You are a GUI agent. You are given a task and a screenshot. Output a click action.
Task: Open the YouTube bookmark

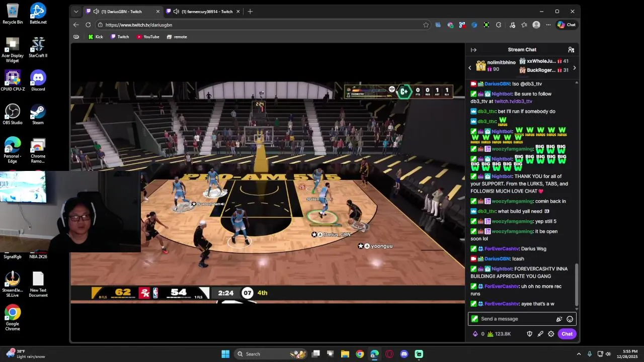click(148, 37)
